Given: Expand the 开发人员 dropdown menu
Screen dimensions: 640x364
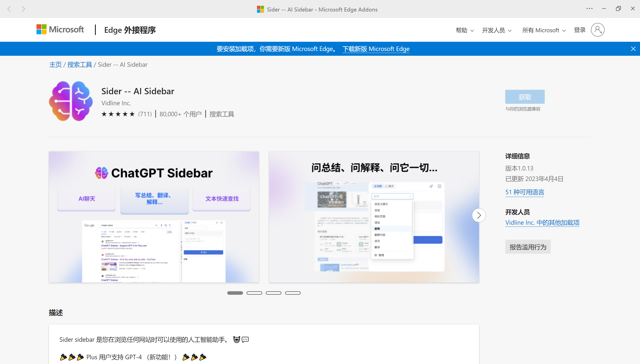Looking at the screenshot, I should point(496,30).
